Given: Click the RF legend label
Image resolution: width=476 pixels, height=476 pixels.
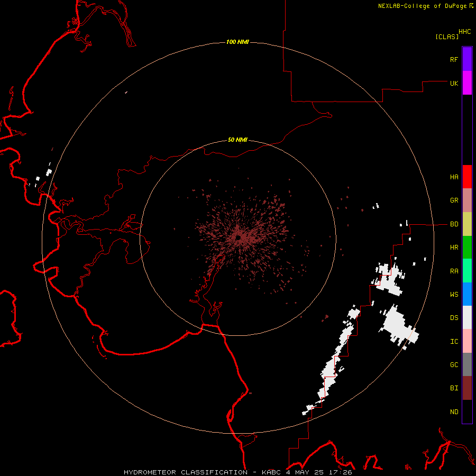Looking at the screenshot, I should click(x=454, y=59).
